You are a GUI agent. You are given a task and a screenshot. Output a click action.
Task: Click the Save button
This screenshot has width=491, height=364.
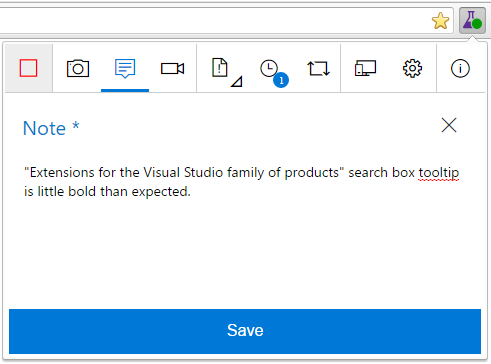[x=245, y=331]
